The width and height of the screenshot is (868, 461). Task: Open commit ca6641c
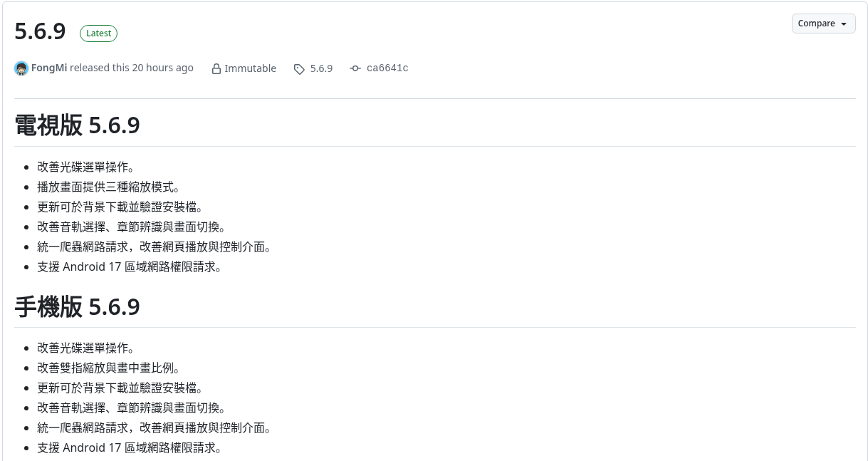(x=387, y=68)
